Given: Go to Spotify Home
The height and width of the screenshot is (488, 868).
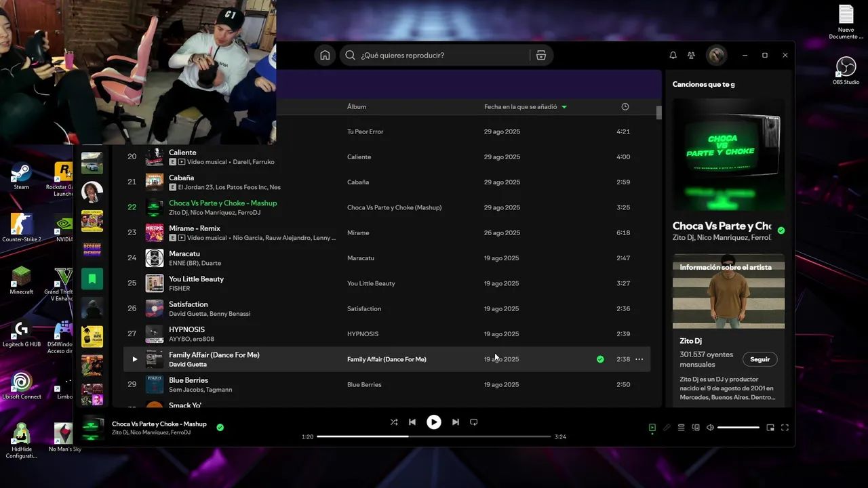Looking at the screenshot, I should click(x=325, y=55).
